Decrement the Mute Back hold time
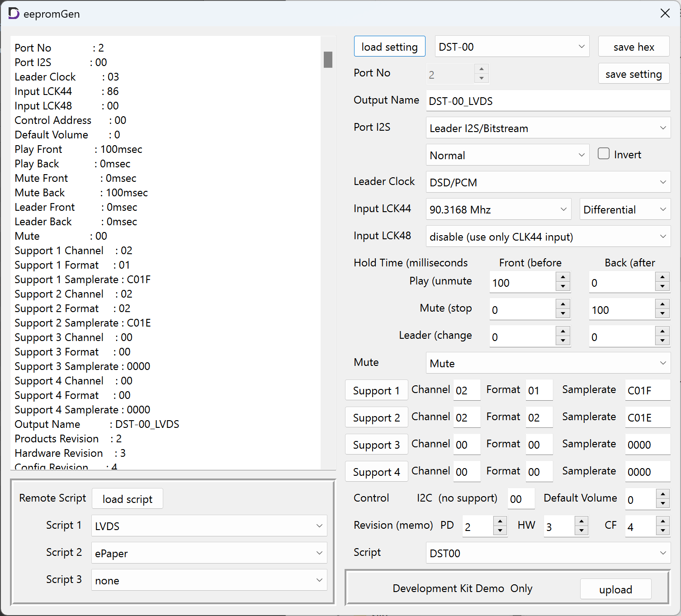 [662, 314]
